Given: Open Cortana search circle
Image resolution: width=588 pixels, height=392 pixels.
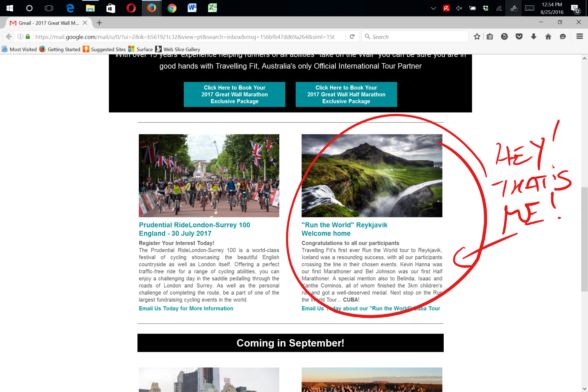Looking at the screenshot, I should coord(29,8).
